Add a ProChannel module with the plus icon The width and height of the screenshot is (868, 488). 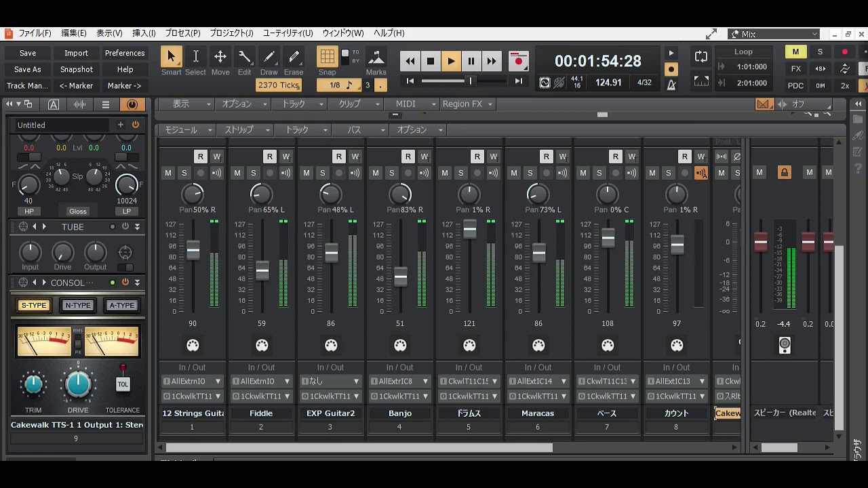121,125
